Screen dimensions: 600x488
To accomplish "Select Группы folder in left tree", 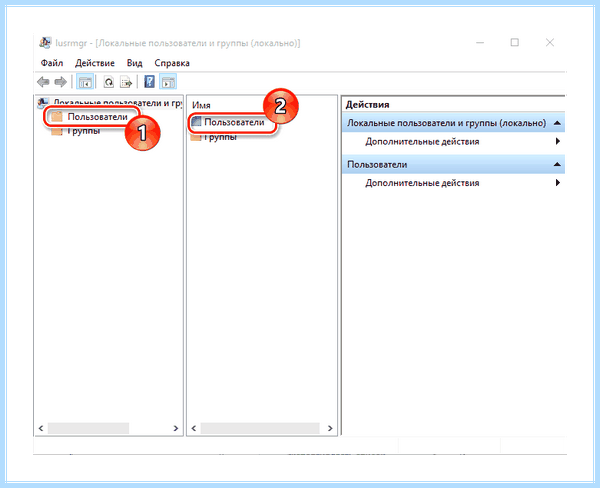I will point(76,131).
